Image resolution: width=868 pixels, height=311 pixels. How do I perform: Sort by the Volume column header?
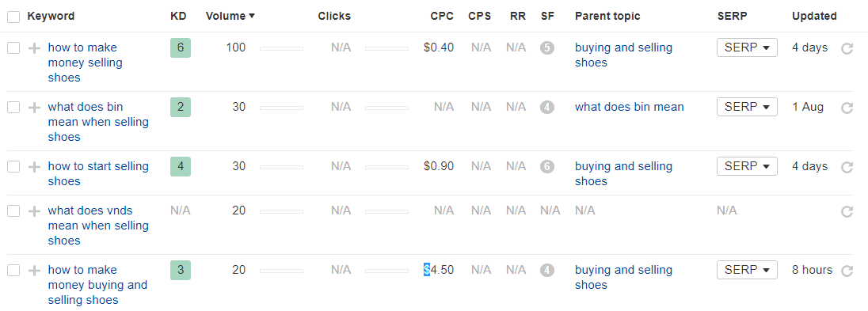[x=230, y=16]
